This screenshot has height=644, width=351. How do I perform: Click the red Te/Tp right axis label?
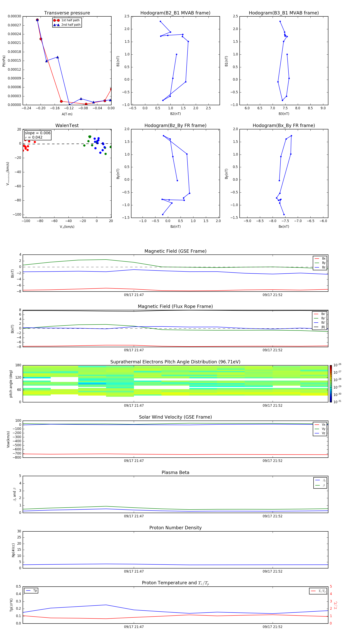click(x=336, y=605)
